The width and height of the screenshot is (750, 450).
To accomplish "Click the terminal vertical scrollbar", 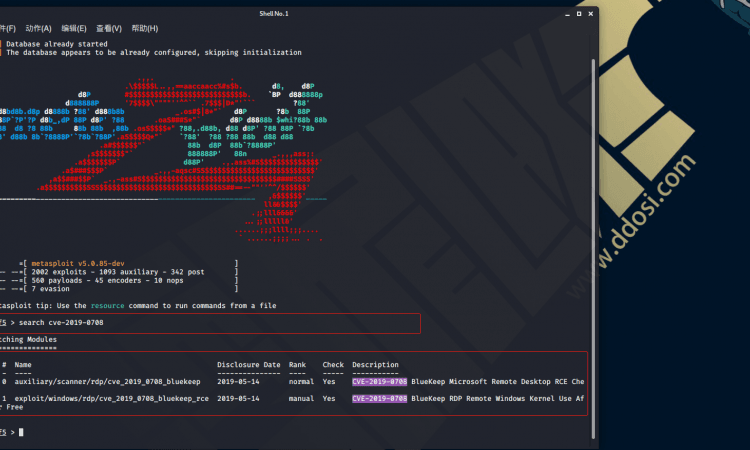I will click(x=593, y=249).
